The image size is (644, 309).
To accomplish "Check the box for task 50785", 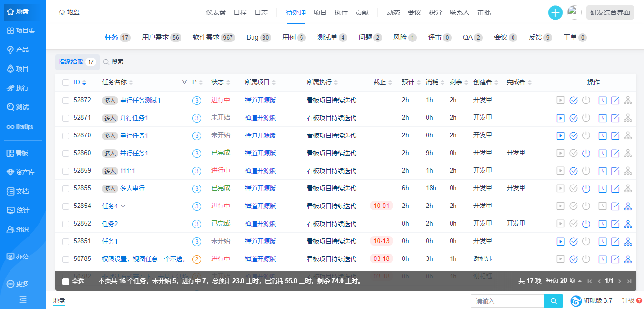I will click(66, 259).
